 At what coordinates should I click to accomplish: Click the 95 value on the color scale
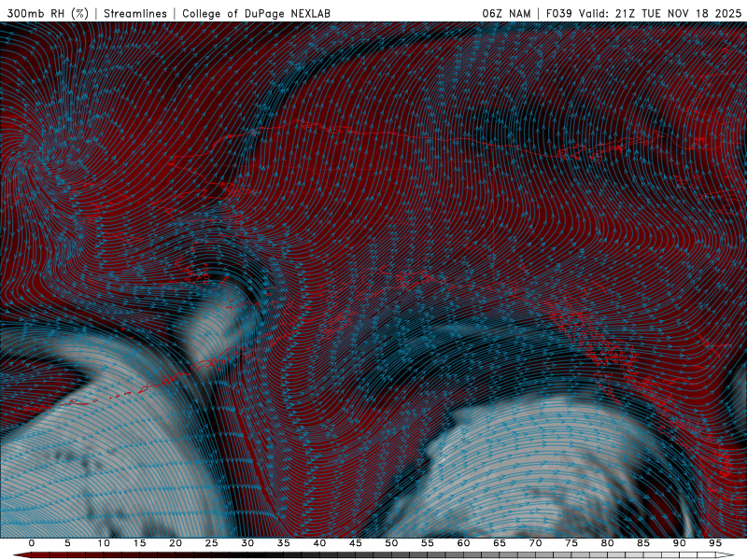coord(715,543)
